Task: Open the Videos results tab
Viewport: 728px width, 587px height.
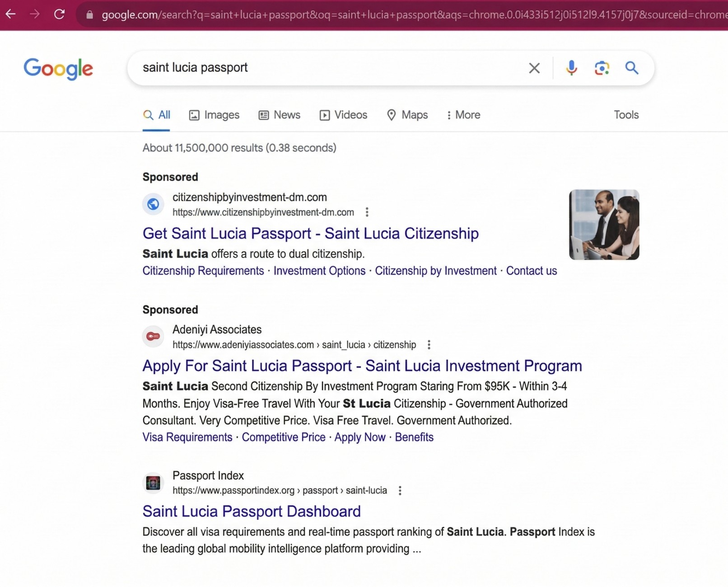Action: click(343, 115)
